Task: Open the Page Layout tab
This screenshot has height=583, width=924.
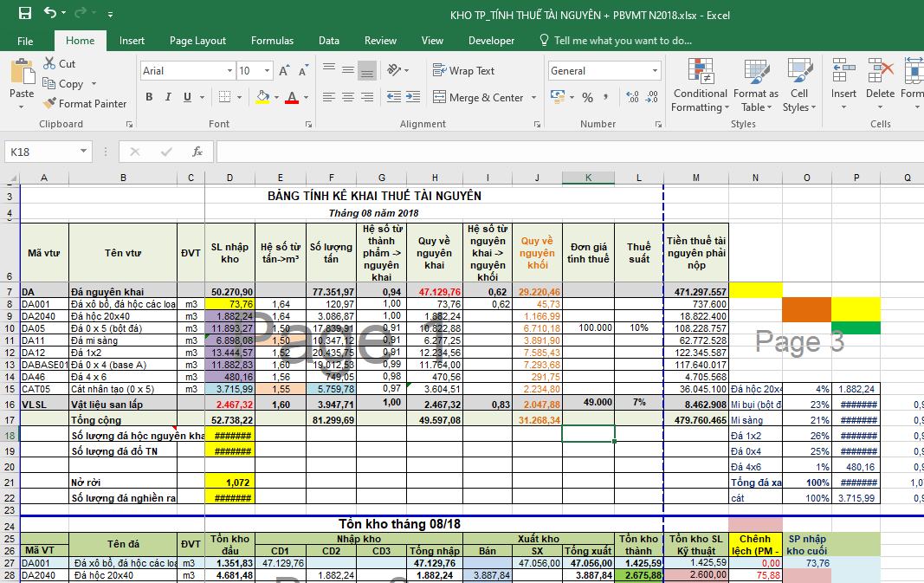Action: click(197, 41)
